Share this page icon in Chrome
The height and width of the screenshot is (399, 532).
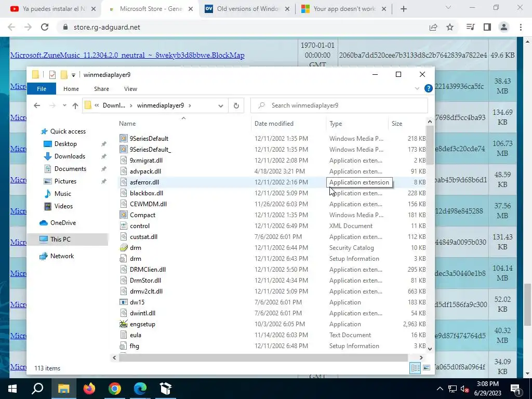tap(433, 27)
